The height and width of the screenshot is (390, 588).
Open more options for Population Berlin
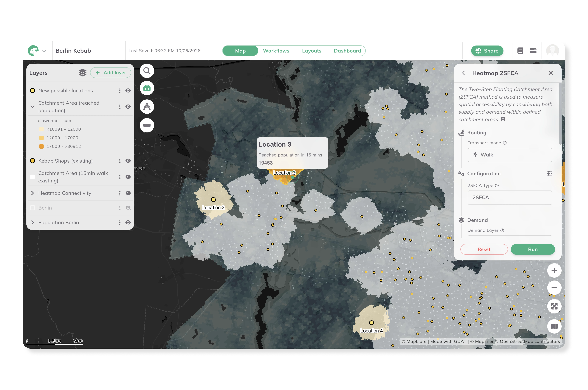point(120,223)
